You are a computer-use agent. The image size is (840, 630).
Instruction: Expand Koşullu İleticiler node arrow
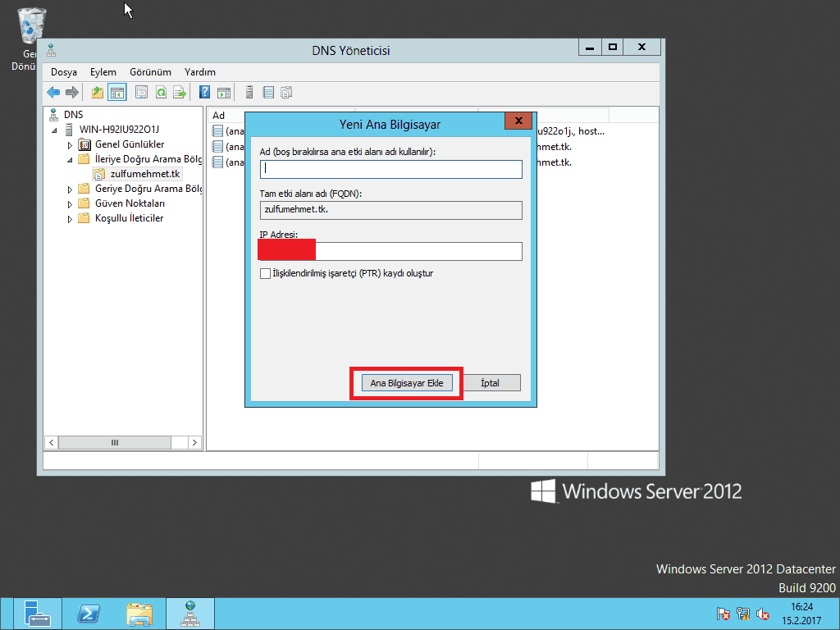pos(70,218)
